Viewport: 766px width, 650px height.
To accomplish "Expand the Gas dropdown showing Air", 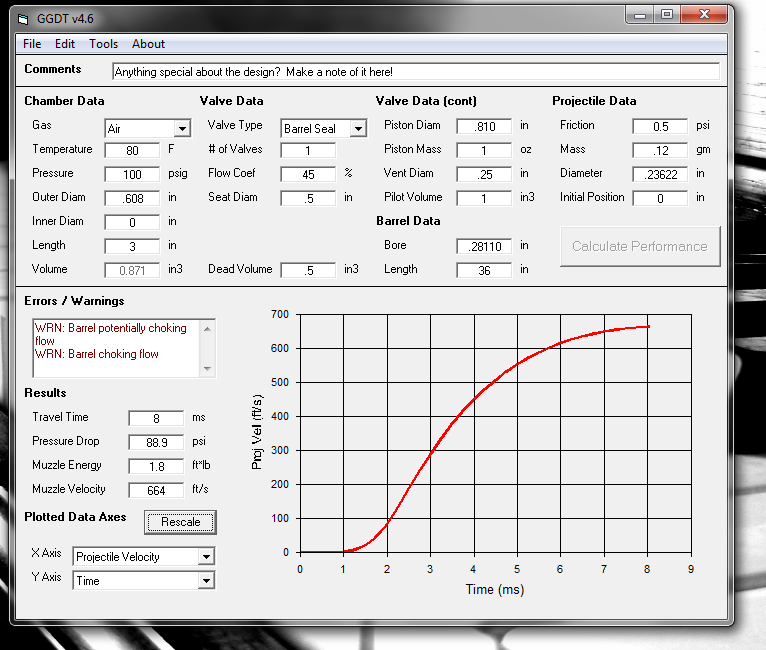I will (181, 129).
